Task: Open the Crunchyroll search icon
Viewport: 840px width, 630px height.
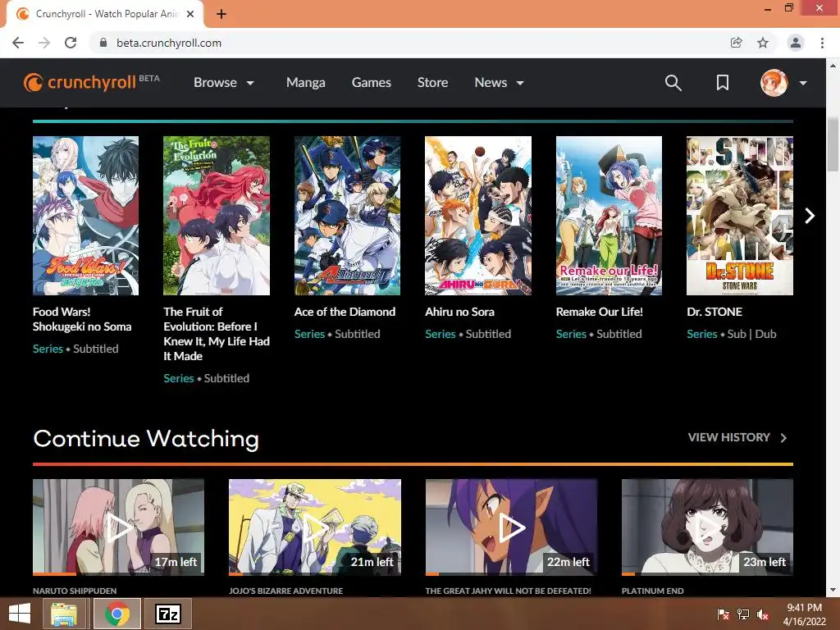Action: 673,83
